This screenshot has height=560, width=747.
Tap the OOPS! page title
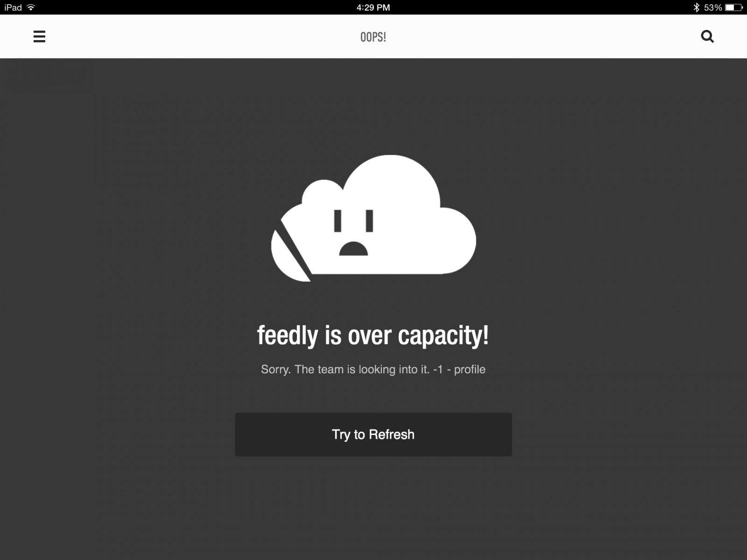click(x=373, y=37)
